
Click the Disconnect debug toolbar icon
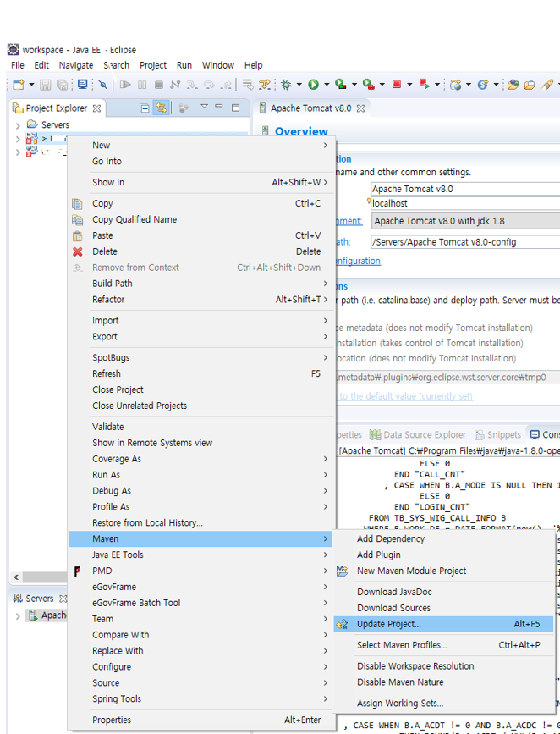pyautogui.click(x=175, y=85)
